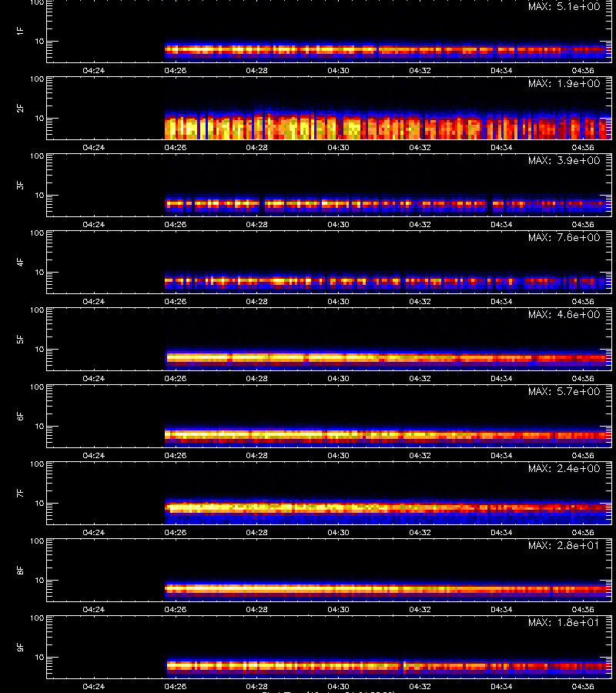Click the 04:24 tick under the 1F panel
Screen dimensions: 616x693
[94, 70]
